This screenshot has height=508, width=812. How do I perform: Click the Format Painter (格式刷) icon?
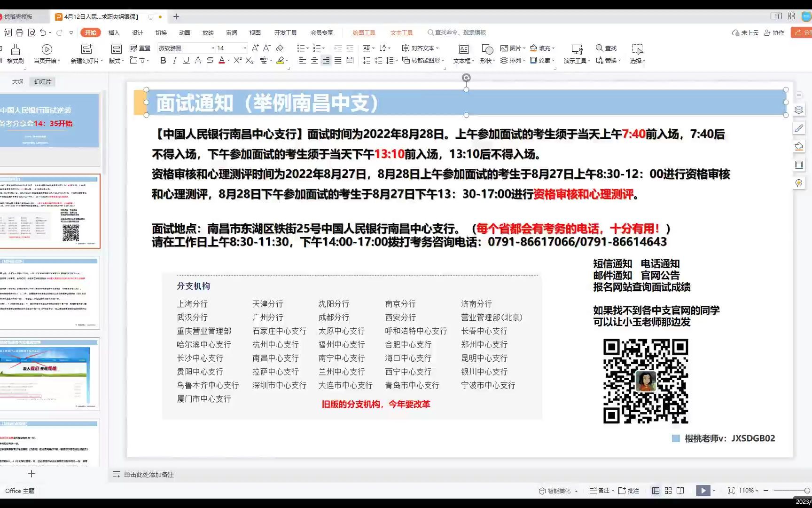(15, 49)
